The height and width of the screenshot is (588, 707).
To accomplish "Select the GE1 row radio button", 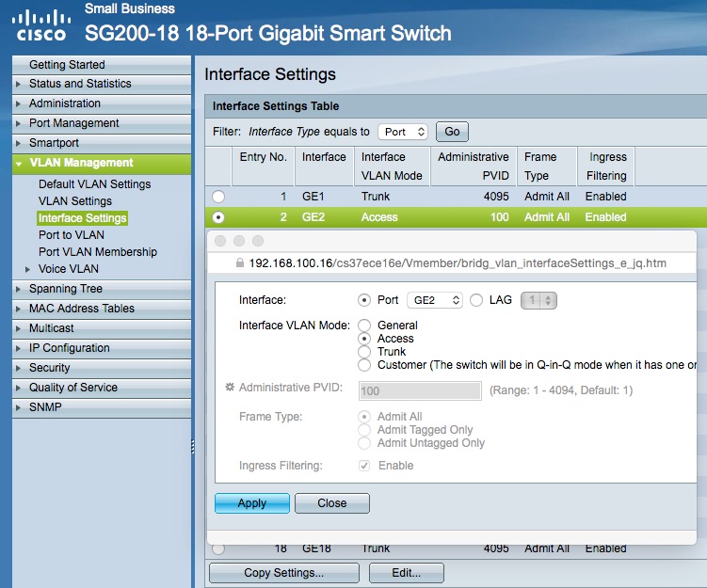I will (218, 197).
